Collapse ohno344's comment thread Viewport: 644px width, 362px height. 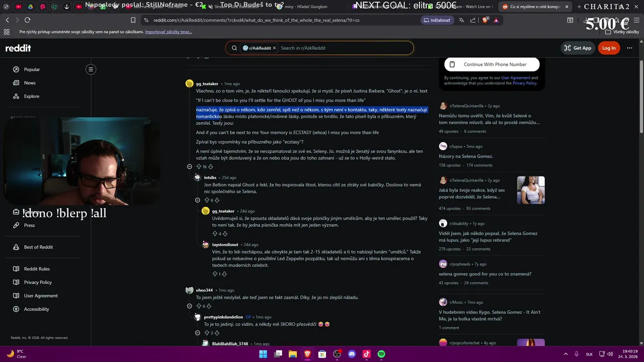(x=189, y=306)
